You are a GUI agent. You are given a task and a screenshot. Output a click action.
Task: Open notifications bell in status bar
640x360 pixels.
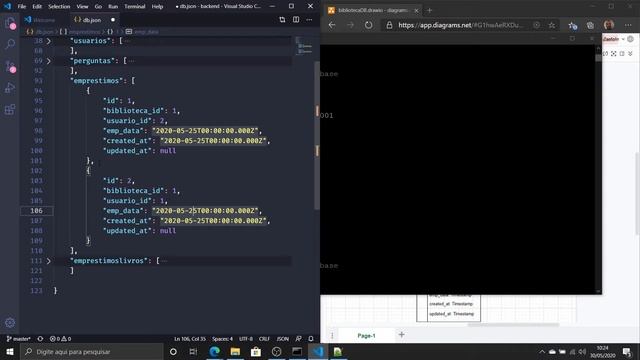click(311, 339)
